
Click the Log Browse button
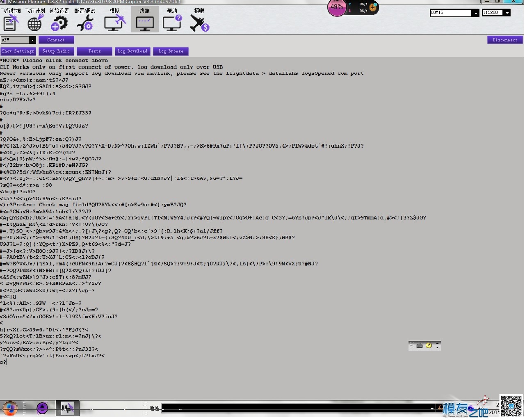[171, 51]
